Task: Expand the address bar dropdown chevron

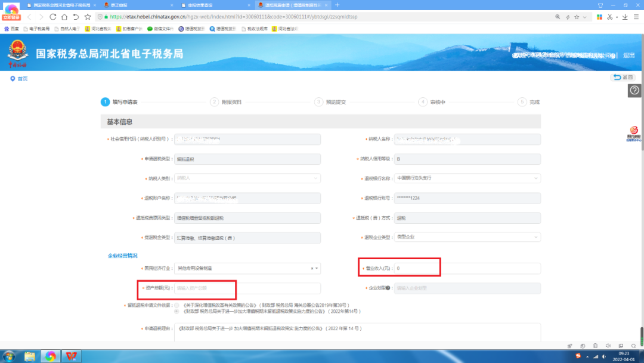Action: coord(585,17)
